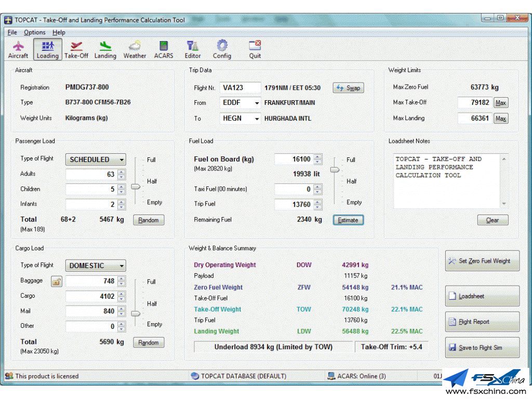532x399 pixels.
Task: Expand the passenger Type of Flight dropdown
Action: pos(96,159)
